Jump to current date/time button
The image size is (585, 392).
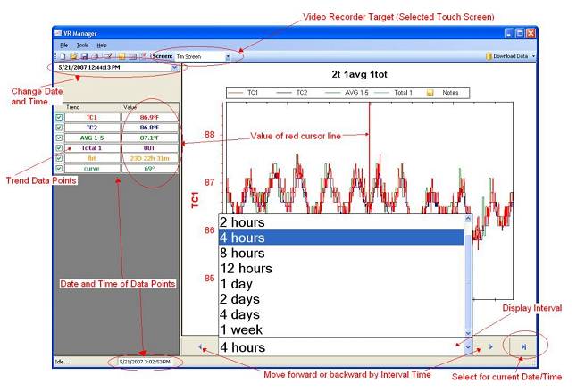[524, 346]
